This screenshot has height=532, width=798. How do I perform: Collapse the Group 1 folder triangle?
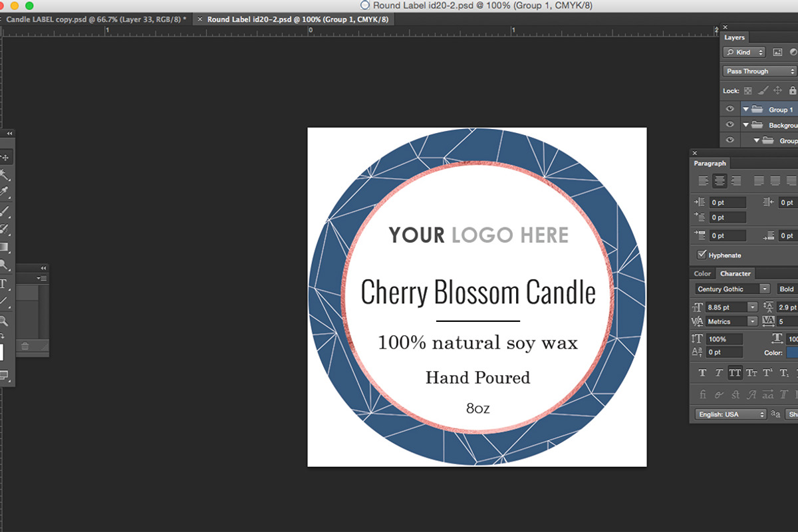coord(746,110)
